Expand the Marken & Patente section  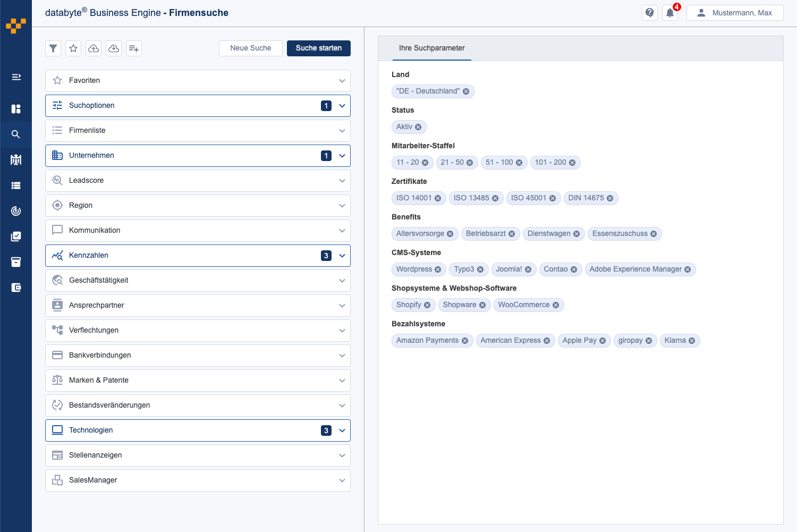pyautogui.click(x=198, y=381)
